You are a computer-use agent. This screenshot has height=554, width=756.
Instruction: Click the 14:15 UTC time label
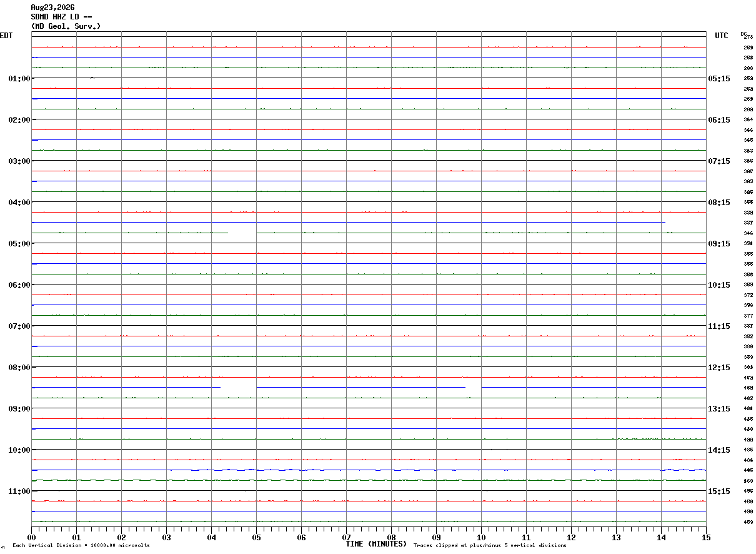pyautogui.click(x=719, y=450)
